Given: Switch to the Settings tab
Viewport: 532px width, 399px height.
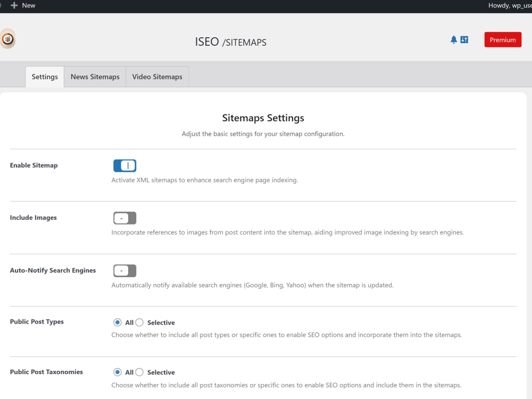Looking at the screenshot, I should click(45, 77).
